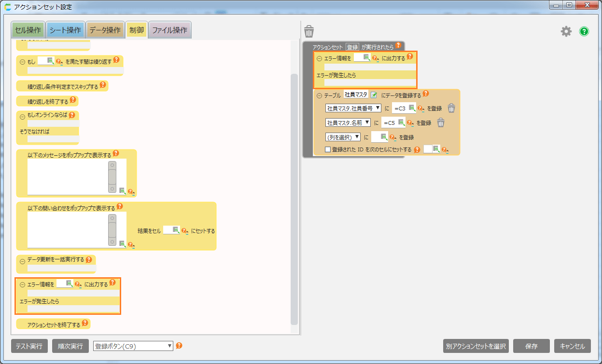Click the trash can icon above the workspace

click(309, 32)
